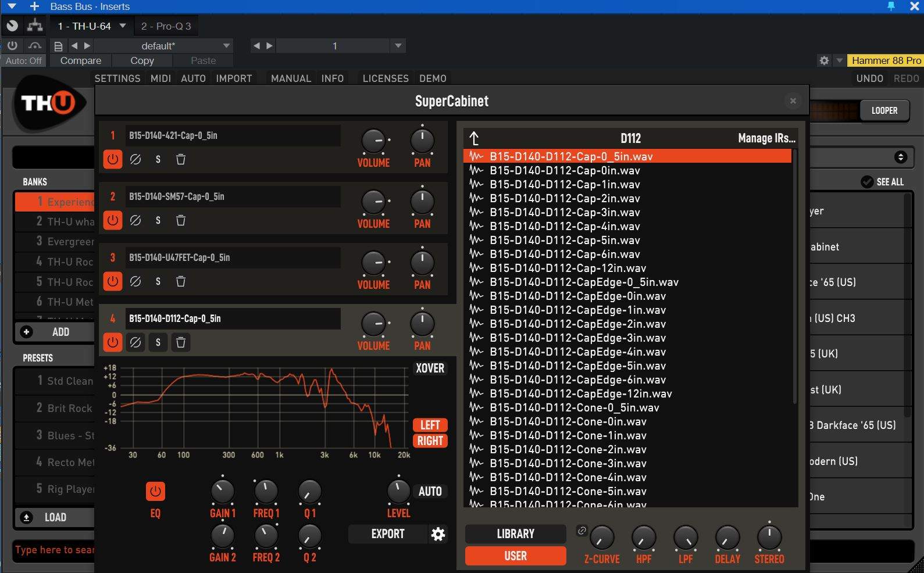Screen dimensions: 924x573
Task: Open the plugin settings gear
Action: coord(824,60)
